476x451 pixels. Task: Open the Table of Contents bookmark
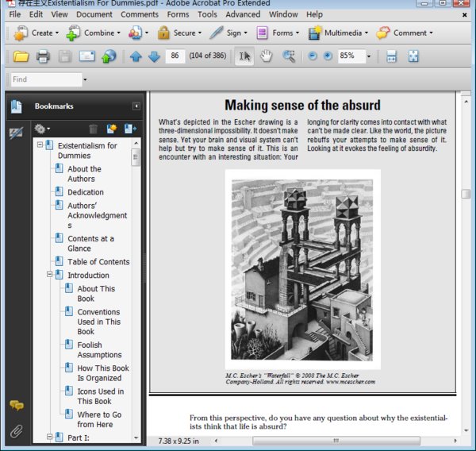(98, 262)
